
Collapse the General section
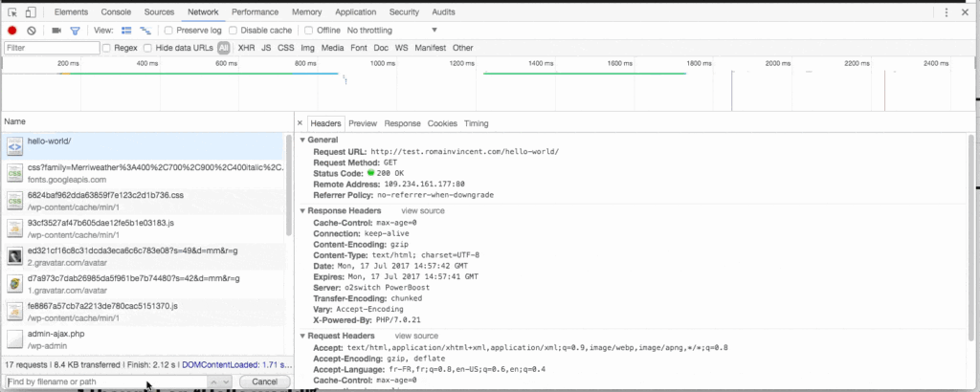tap(303, 140)
